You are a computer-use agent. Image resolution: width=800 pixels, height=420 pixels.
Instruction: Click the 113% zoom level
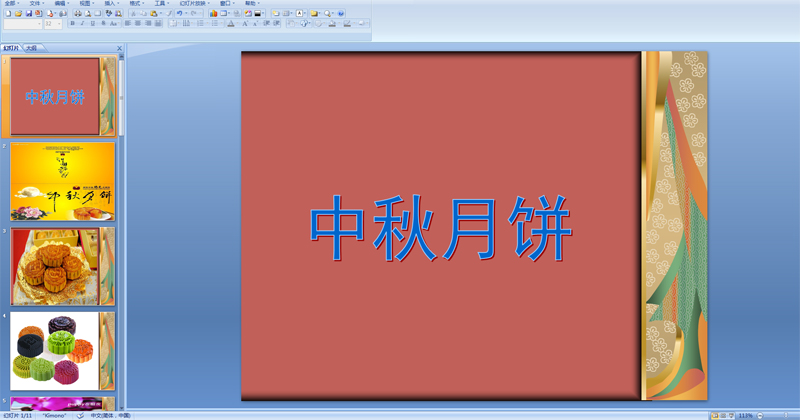tap(745, 416)
